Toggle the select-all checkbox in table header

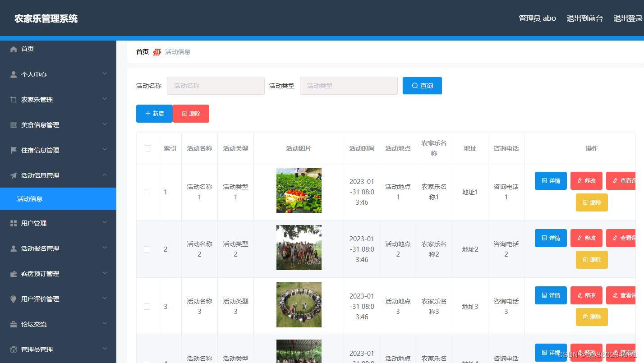pos(148,148)
